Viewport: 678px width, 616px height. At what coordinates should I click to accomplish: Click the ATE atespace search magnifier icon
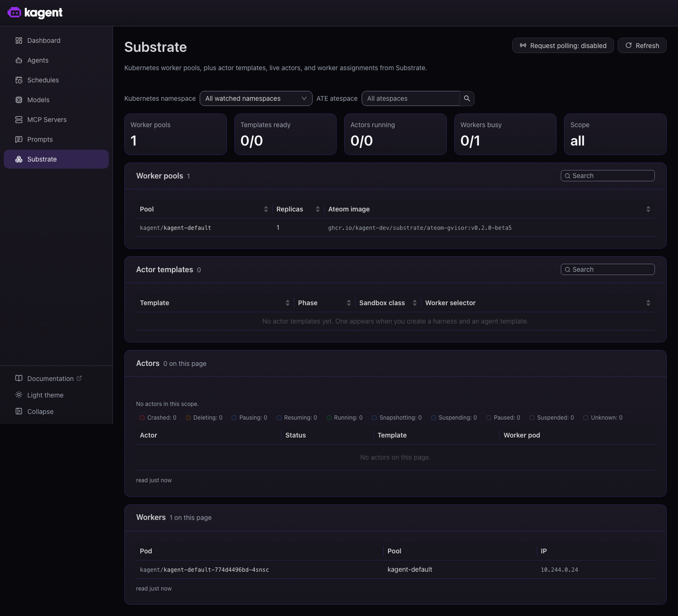467,98
